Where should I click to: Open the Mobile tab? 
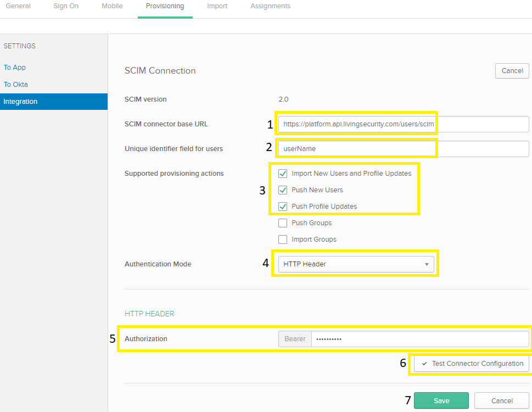[x=113, y=6]
